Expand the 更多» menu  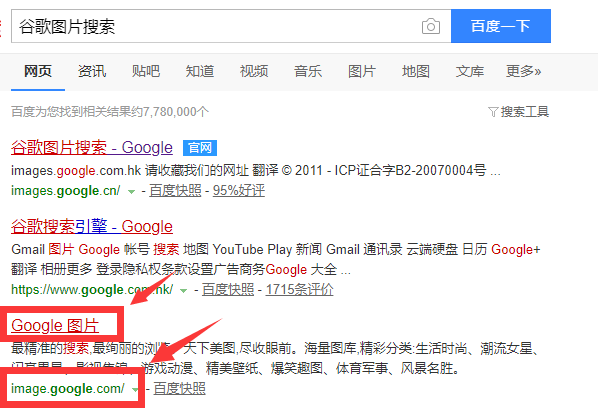(524, 71)
